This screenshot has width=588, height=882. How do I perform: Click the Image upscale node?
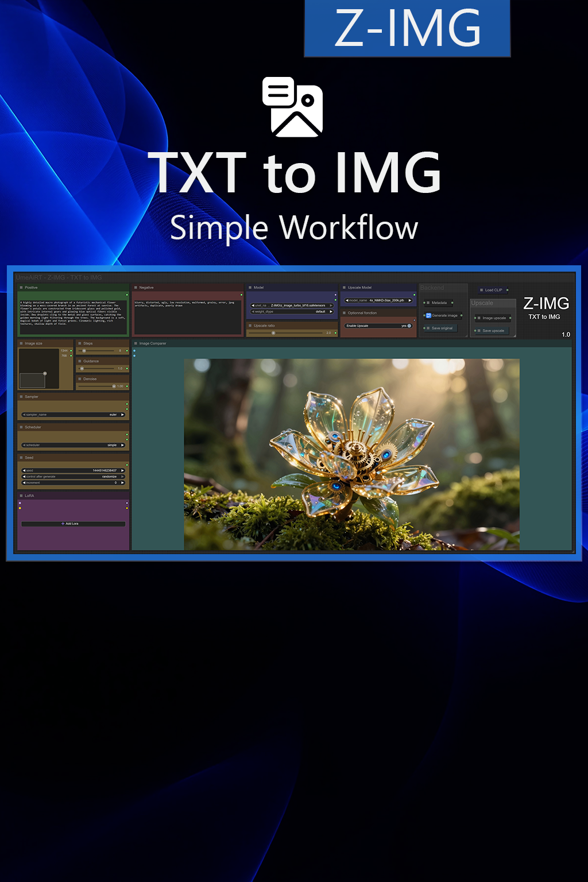coord(493,318)
